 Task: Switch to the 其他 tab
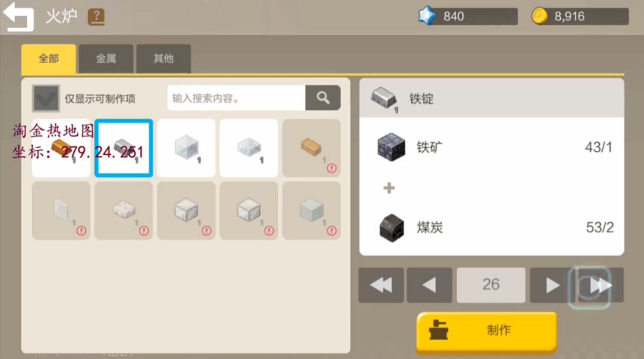(x=164, y=59)
